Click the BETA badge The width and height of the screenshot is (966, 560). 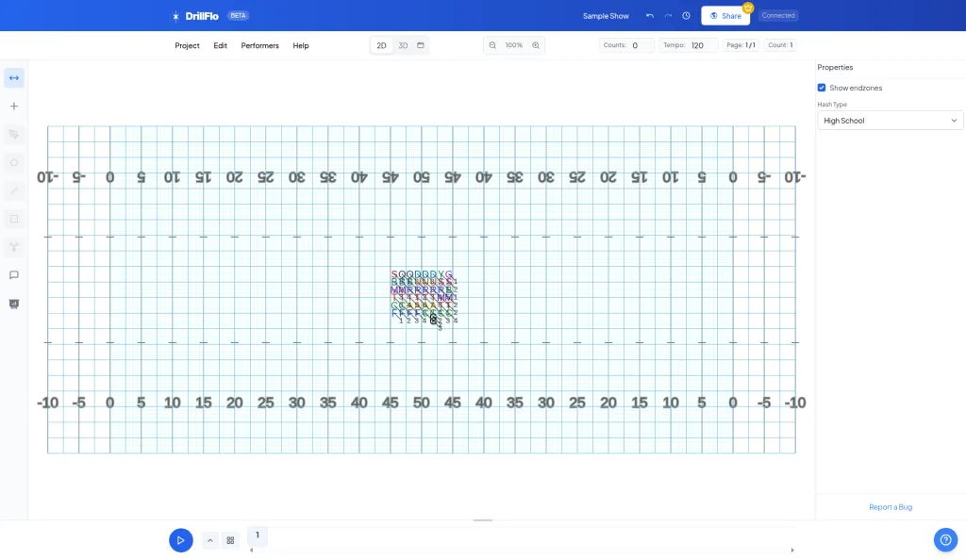tap(238, 16)
